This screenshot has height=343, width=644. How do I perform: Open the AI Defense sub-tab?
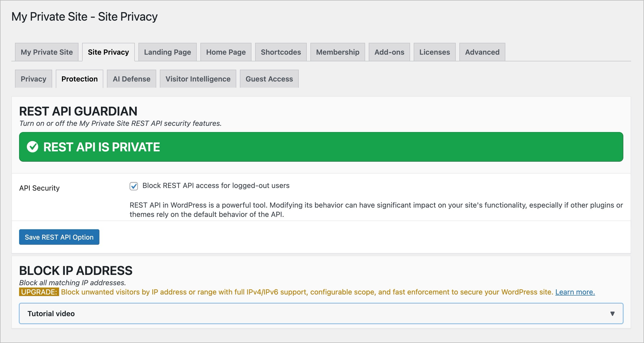131,79
